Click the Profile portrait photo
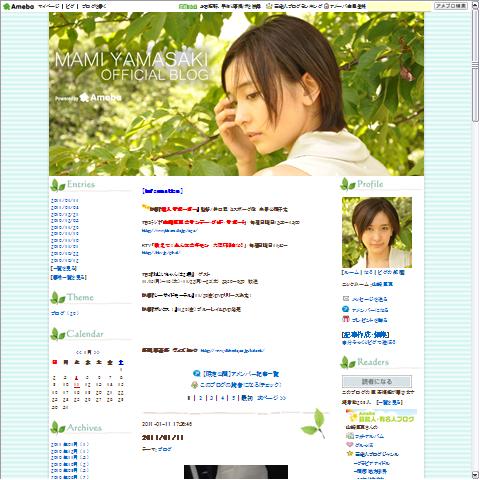Viewport: 480px width, 480px height. pyautogui.click(x=377, y=232)
